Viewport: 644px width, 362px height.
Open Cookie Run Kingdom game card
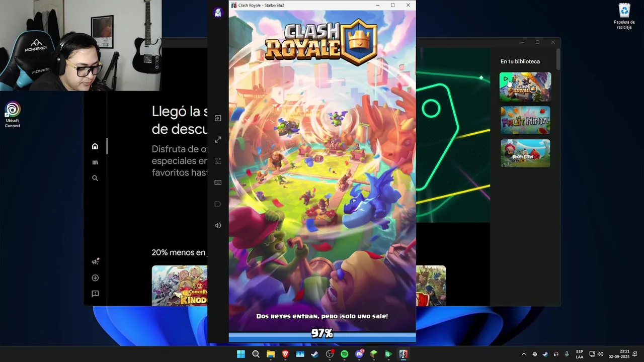180,286
